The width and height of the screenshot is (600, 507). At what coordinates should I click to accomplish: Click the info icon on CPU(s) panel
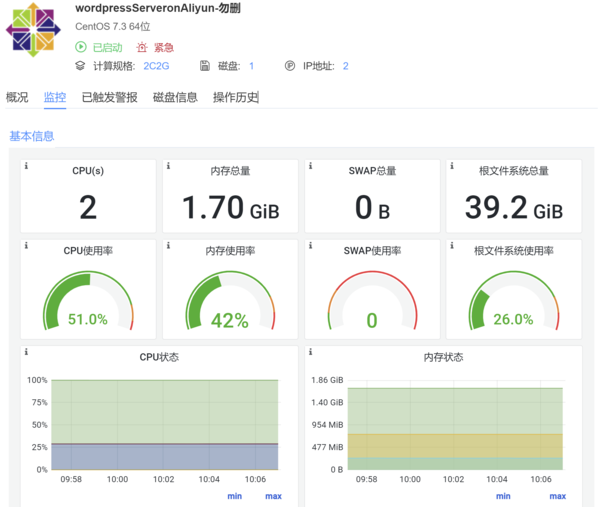pos(26,165)
